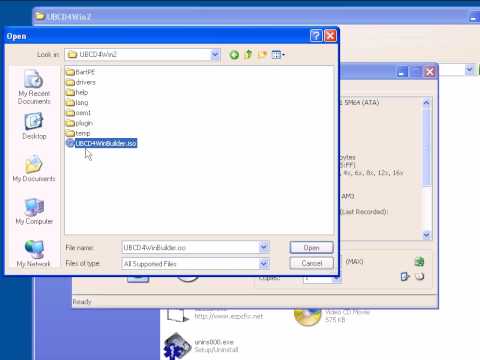
Task: Select the lang folder
Action: click(77, 103)
